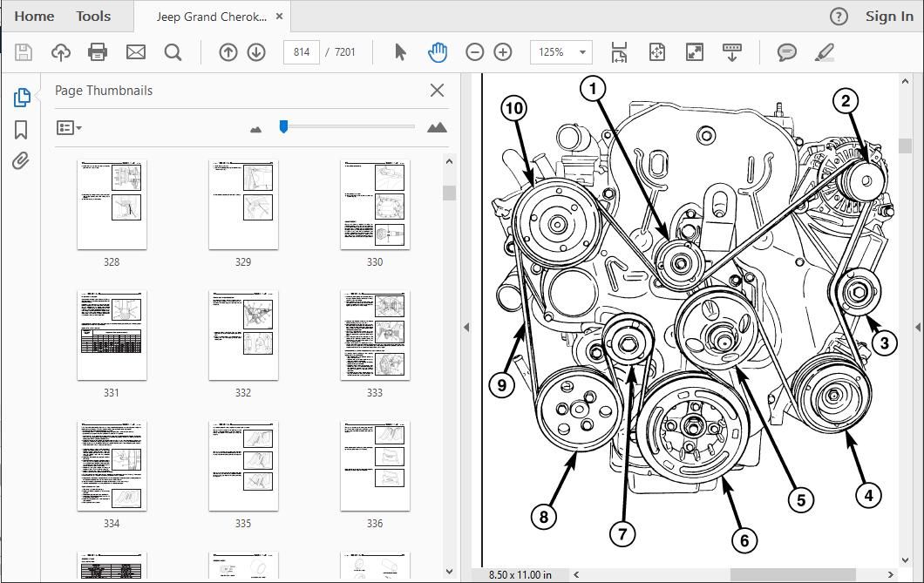Close the Page Thumbnails panel
Viewport: 924px width, 583px height.
coord(437,90)
